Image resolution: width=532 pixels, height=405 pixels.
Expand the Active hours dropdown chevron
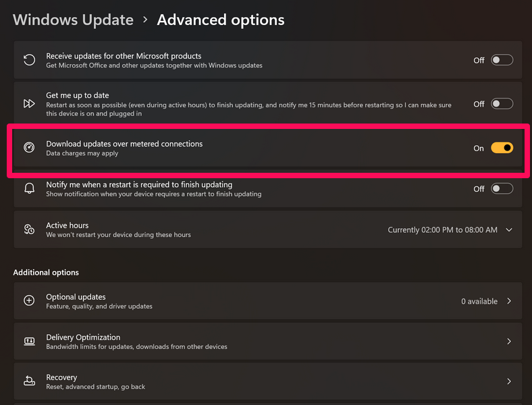pyautogui.click(x=509, y=230)
